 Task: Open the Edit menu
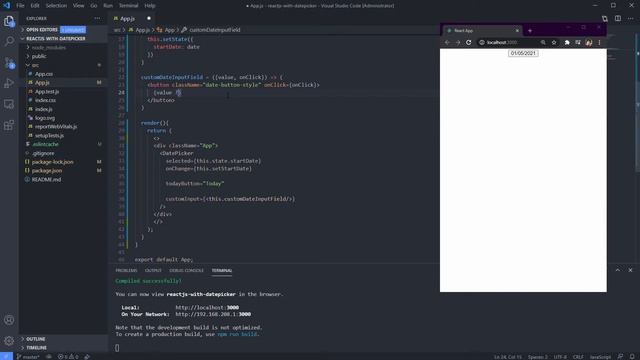tap(35, 6)
